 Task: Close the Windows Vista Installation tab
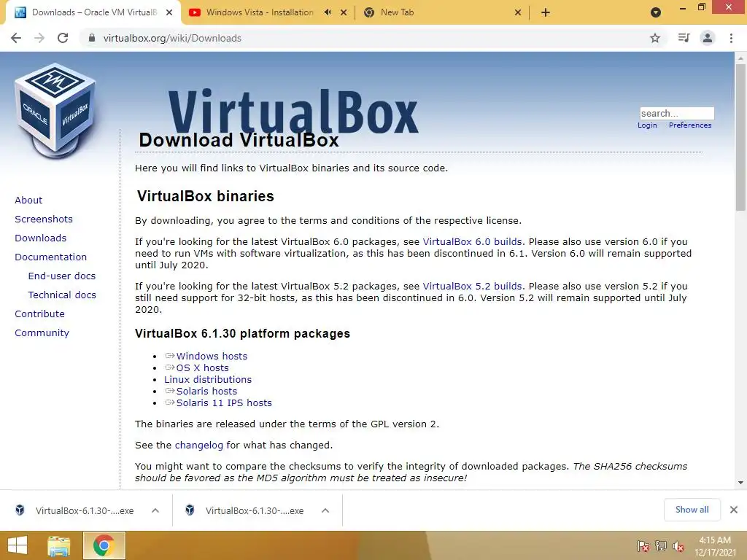tap(344, 12)
